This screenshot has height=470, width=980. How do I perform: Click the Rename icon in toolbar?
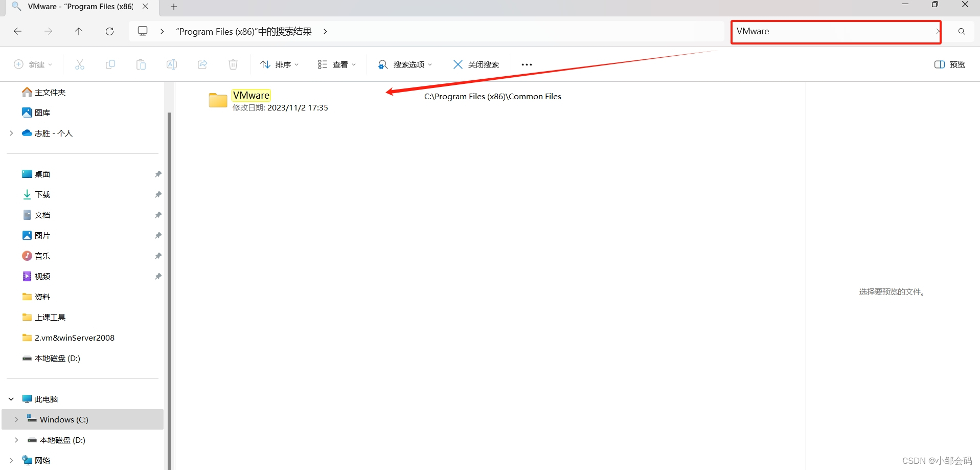click(172, 64)
